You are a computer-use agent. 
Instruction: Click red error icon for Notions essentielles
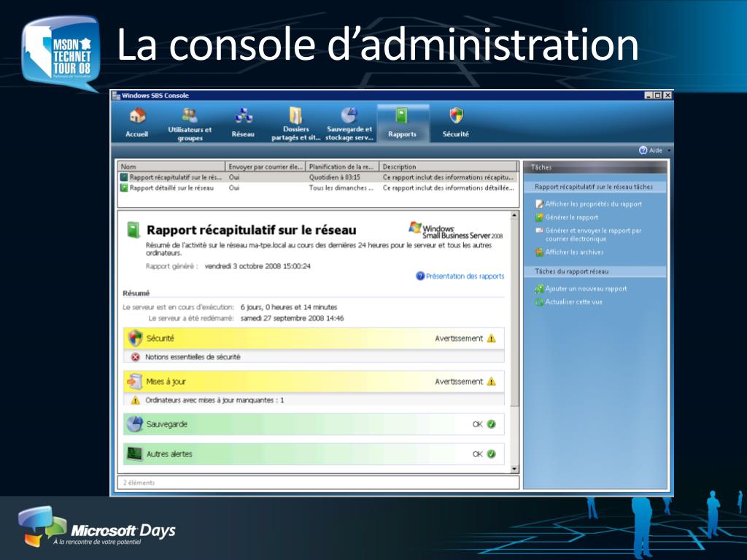135,357
